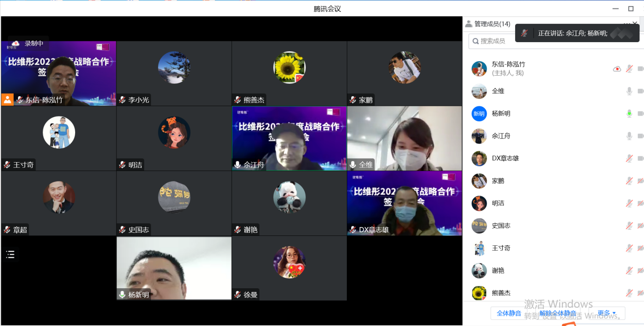Mute 杨新明's green active microphone in list
Image resolution: width=644 pixels, height=326 pixels.
click(629, 113)
